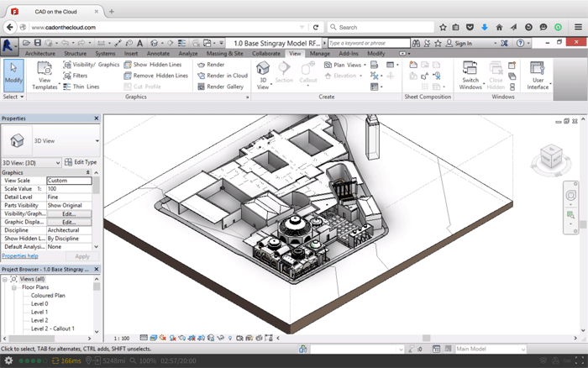This screenshot has width=588, height=368.
Task: Close the Properties palette
Action: 97,118
